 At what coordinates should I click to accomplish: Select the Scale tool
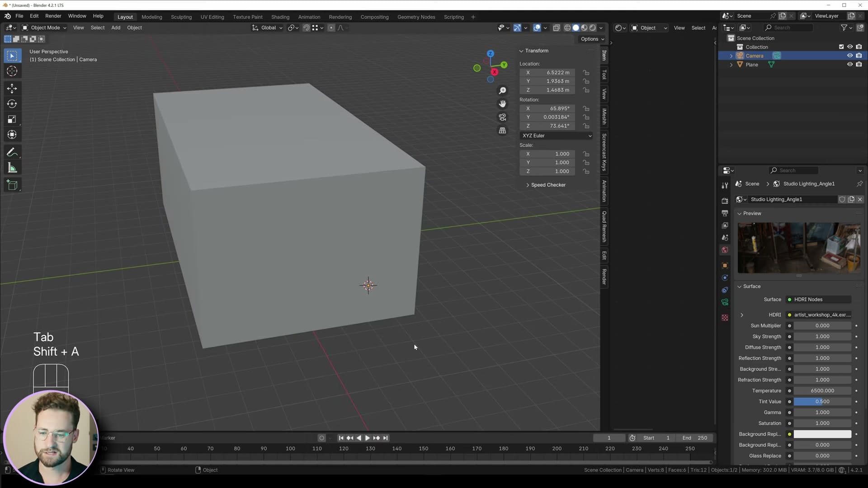(x=12, y=120)
